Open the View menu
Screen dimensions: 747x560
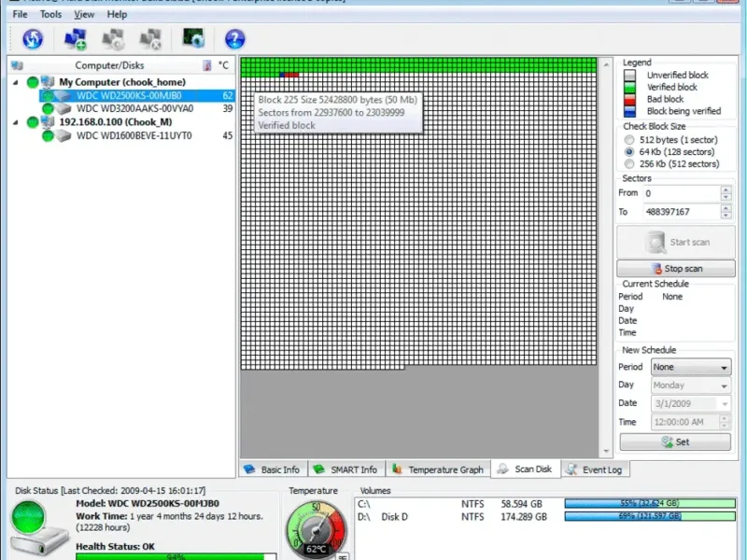[x=84, y=14]
